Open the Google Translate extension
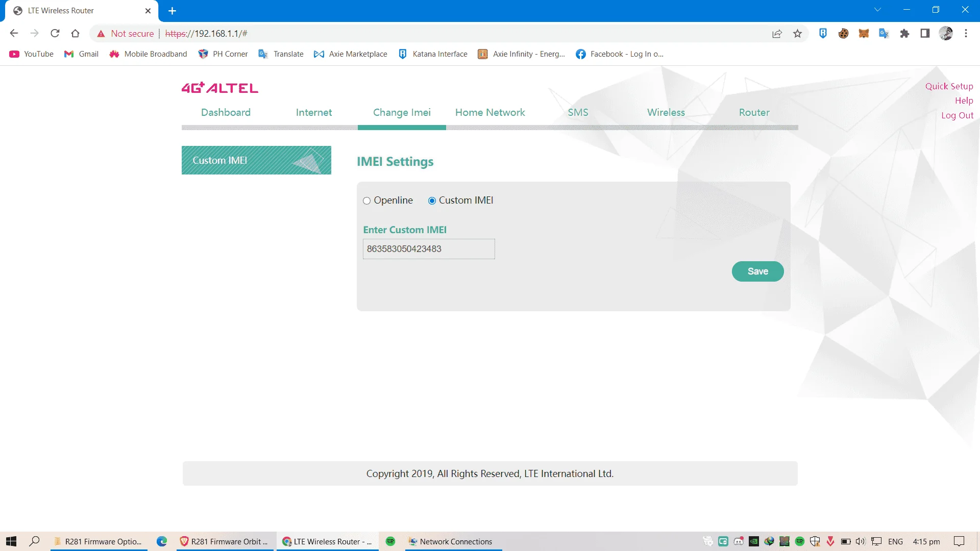This screenshot has width=980, height=551. 884,34
